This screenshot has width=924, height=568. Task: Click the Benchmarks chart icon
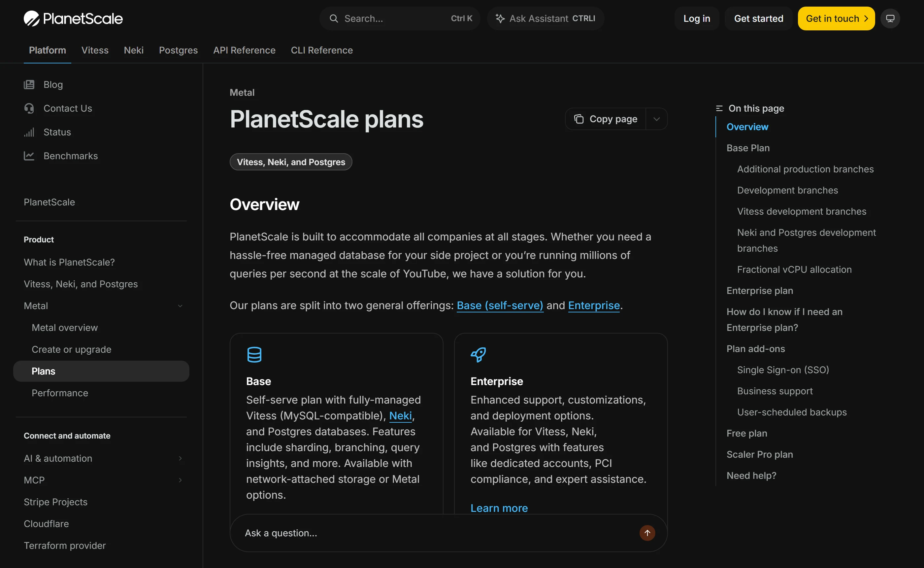tap(29, 156)
